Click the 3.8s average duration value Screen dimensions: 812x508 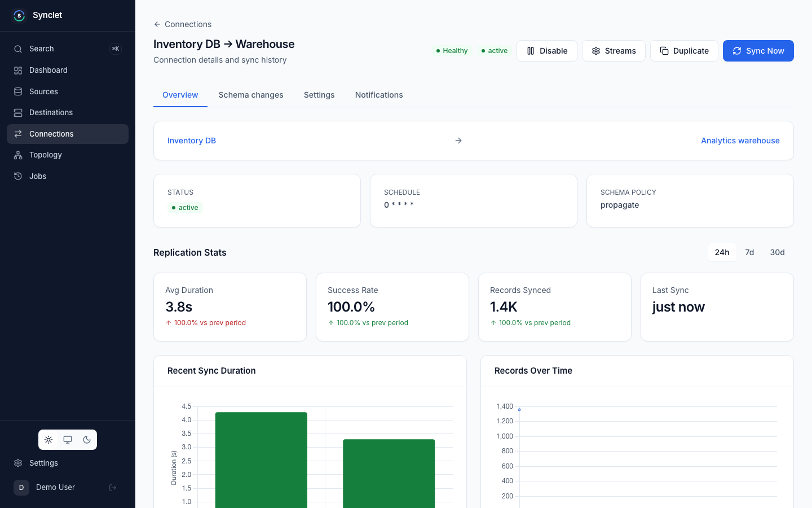point(179,307)
